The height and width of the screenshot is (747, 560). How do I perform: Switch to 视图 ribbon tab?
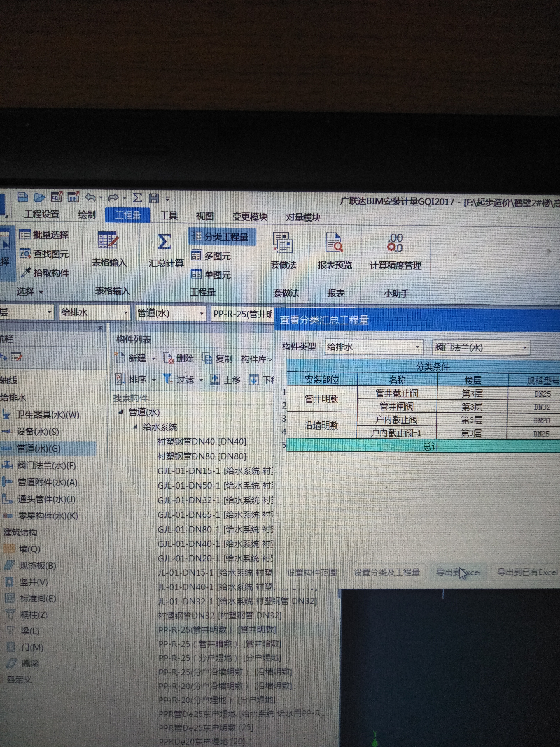click(x=205, y=216)
